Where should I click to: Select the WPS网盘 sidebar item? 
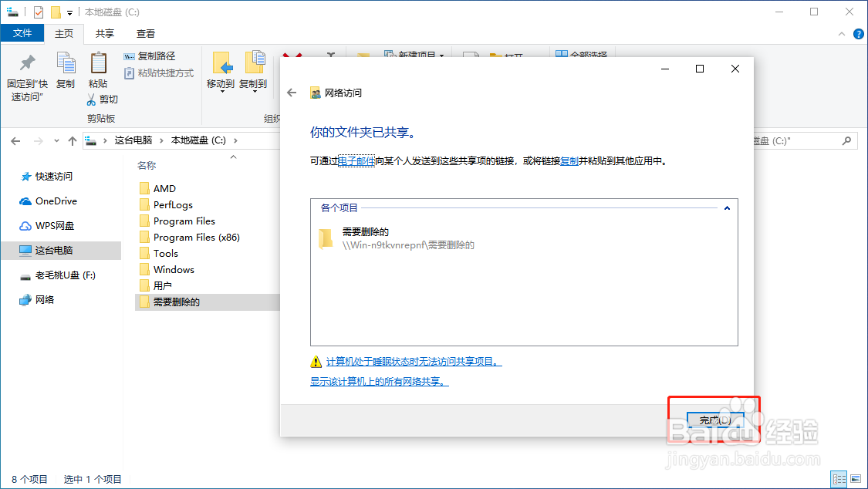[51, 225]
